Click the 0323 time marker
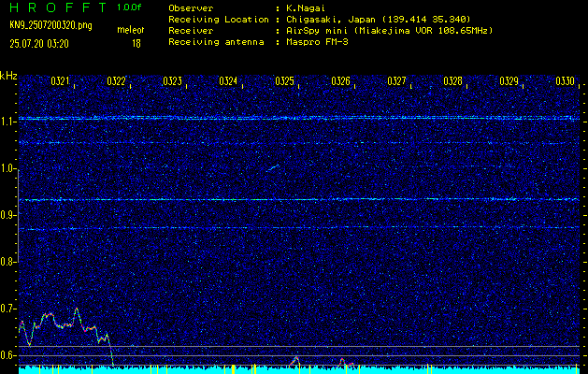The height and width of the screenshot is (374, 588). pyautogui.click(x=173, y=81)
